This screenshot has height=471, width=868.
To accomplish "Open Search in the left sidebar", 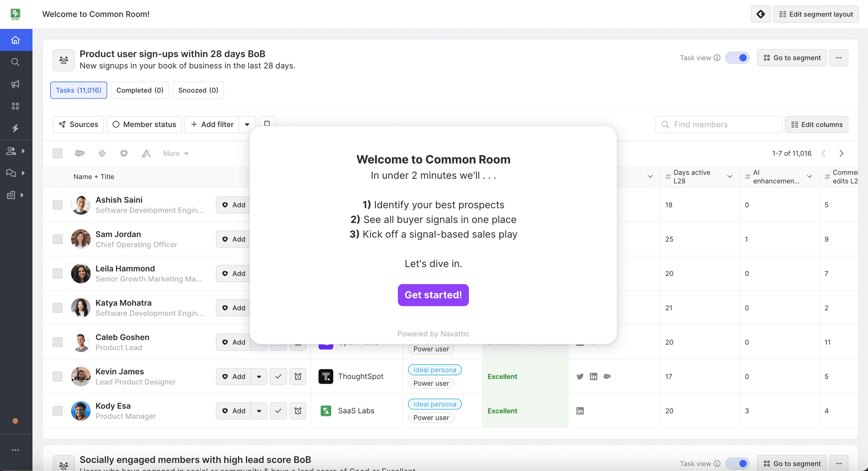I will (16, 62).
